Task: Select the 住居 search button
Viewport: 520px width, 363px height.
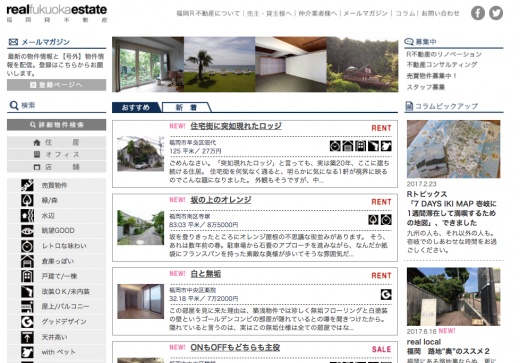Action: [57, 142]
